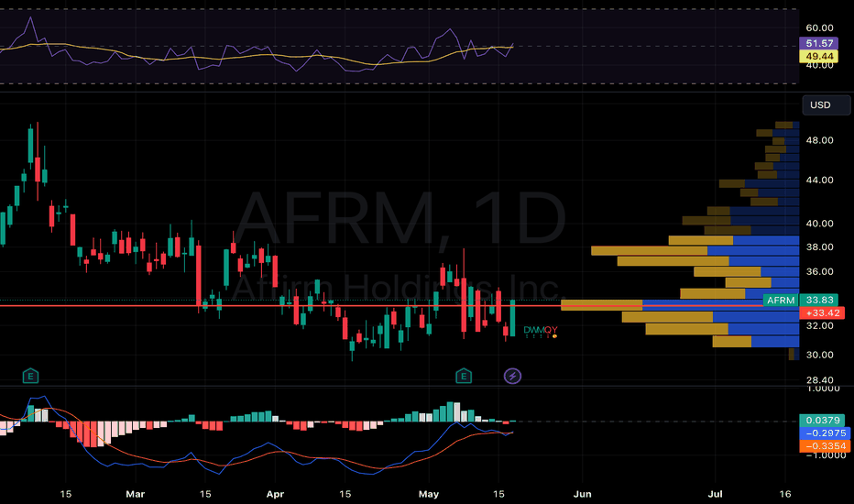Click the 30.00 price scale label

tap(819, 355)
